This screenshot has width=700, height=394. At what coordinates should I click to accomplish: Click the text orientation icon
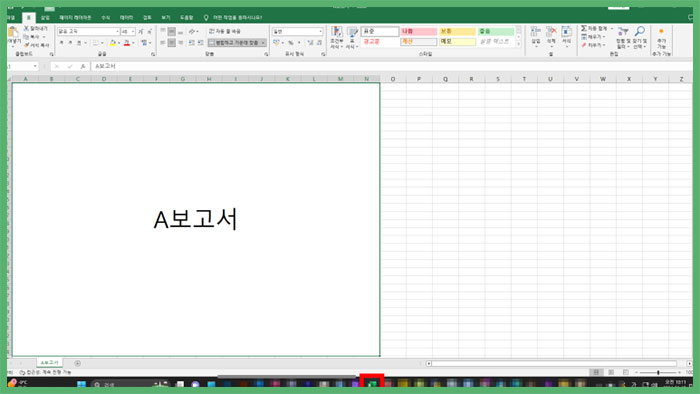coord(192,31)
